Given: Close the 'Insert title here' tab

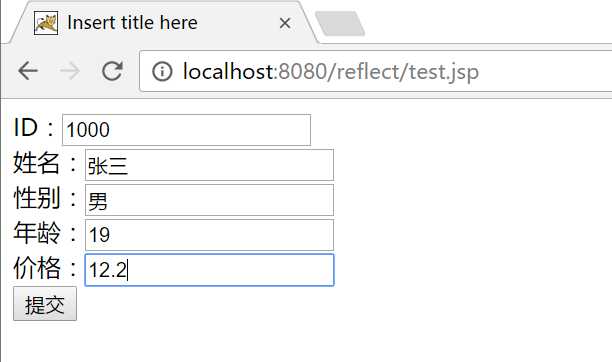Looking at the screenshot, I should point(285,23).
